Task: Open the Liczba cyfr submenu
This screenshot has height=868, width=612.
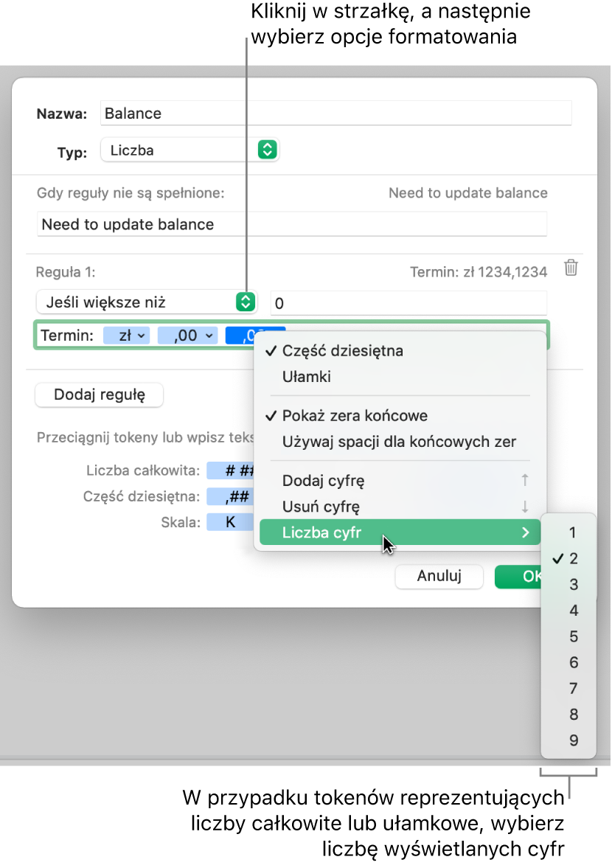Action: [400, 532]
